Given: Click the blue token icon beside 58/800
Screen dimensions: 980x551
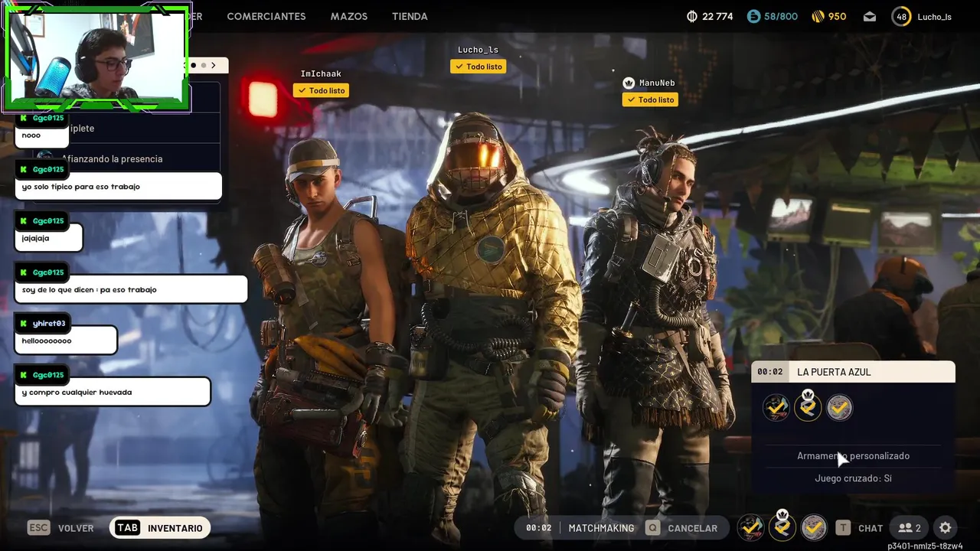Looking at the screenshot, I should point(753,16).
